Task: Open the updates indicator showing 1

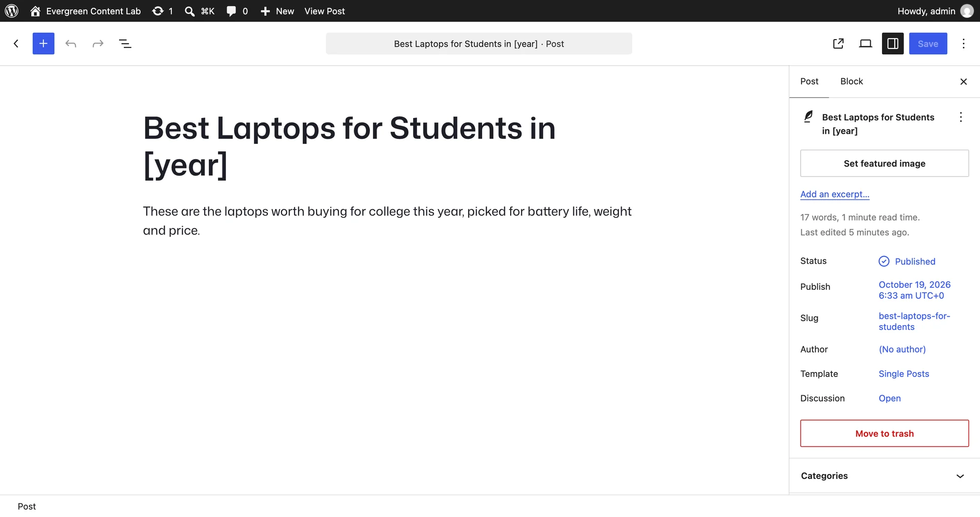Action: click(x=162, y=11)
